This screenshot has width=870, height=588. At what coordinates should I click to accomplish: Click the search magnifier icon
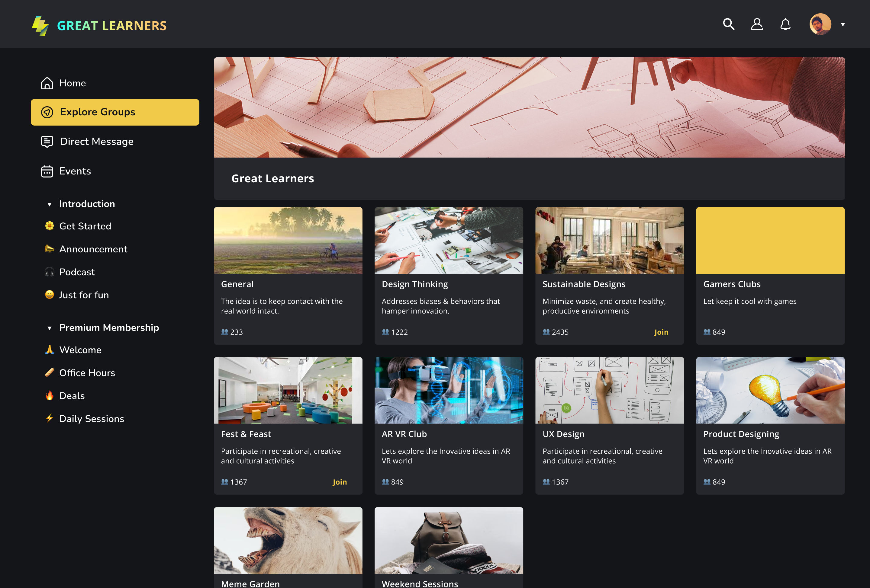pyautogui.click(x=728, y=24)
